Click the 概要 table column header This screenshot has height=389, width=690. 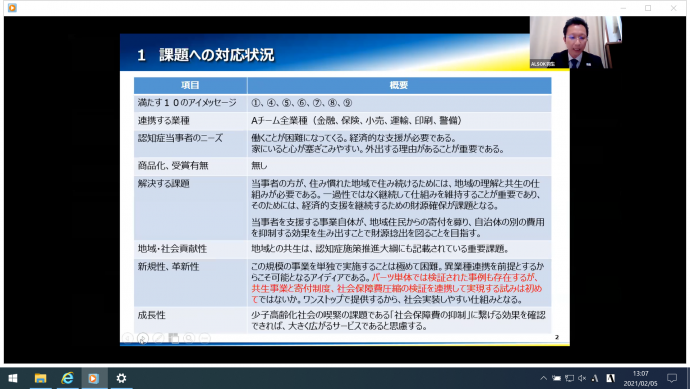(x=399, y=85)
